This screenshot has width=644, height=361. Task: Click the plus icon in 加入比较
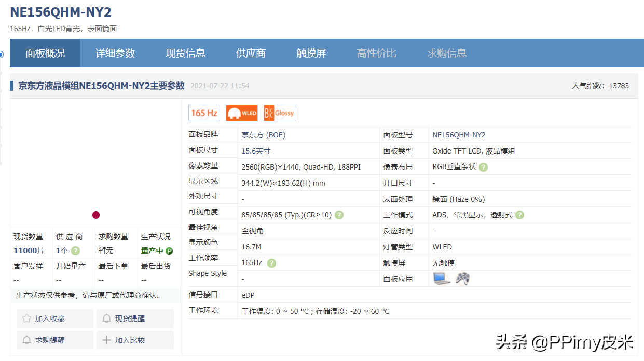point(106,340)
